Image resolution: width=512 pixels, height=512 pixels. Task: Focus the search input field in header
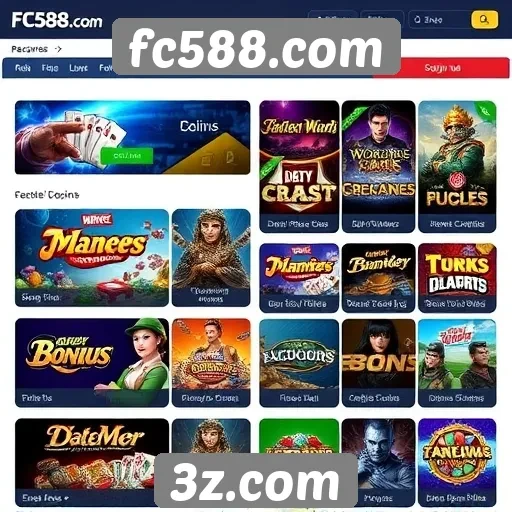click(439, 20)
